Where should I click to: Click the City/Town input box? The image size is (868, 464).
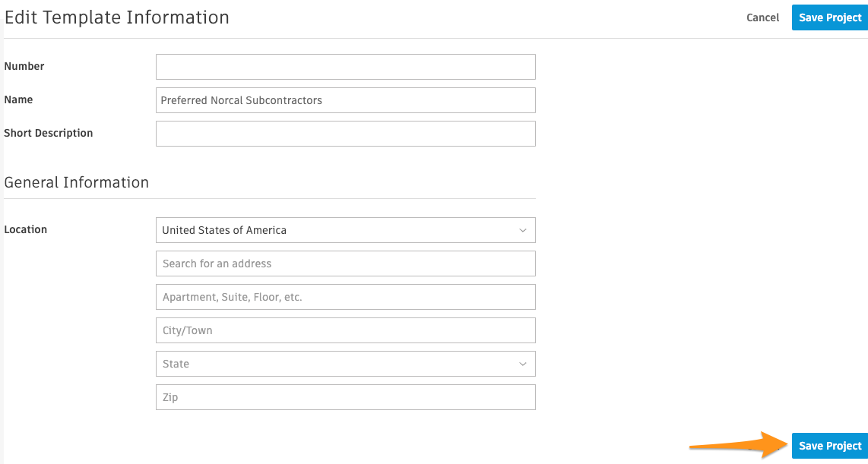(x=345, y=330)
